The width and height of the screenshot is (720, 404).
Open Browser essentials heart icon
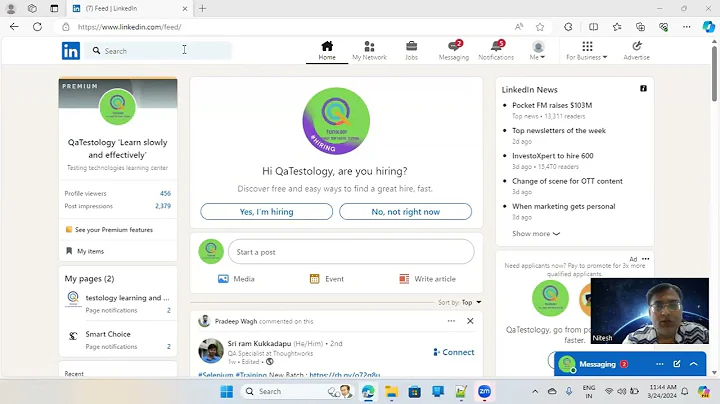[x=664, y=27]
